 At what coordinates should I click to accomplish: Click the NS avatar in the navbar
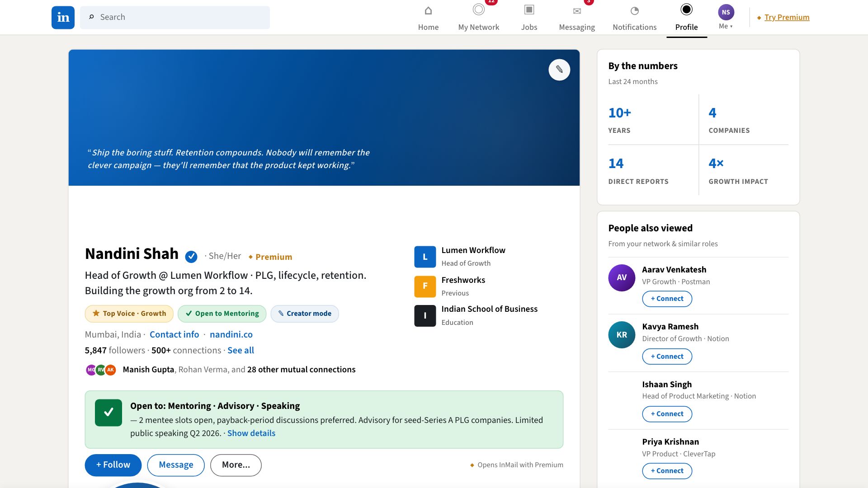click(726, 12)
